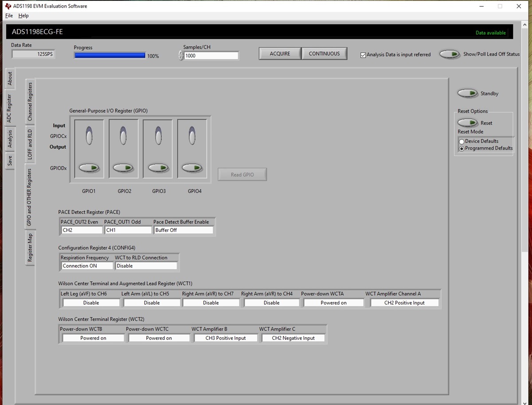
Task: Toggle Show/Poll Lead Off Status switch
Action: (x=450, y=54)
